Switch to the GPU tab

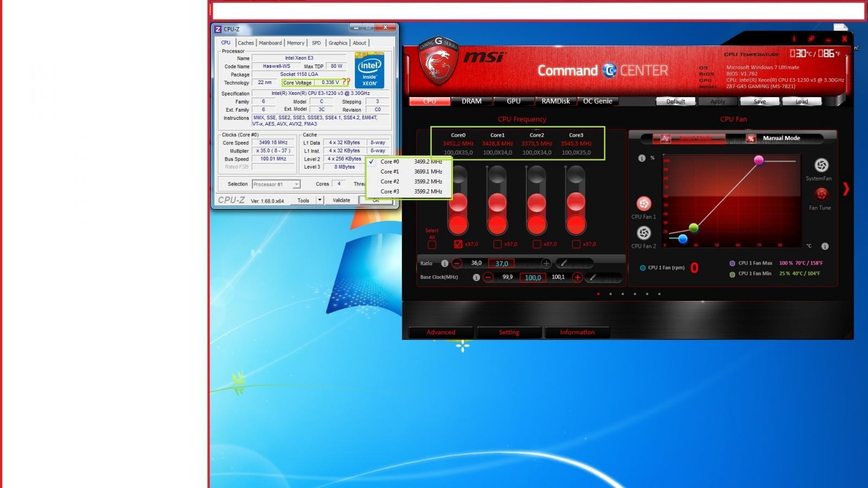click(x=514, y=101)
